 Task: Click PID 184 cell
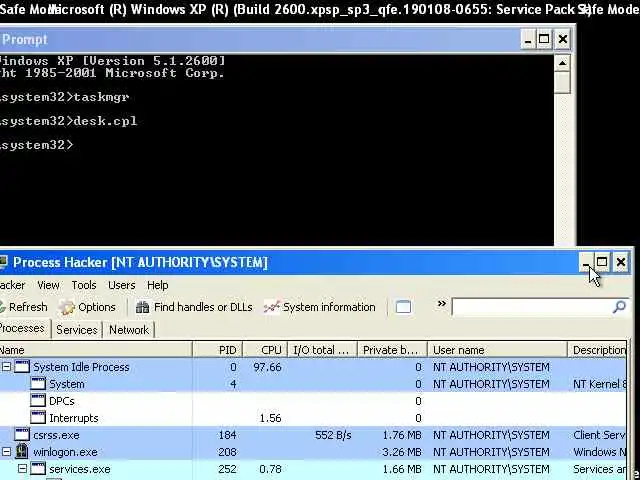click(227, 435)
